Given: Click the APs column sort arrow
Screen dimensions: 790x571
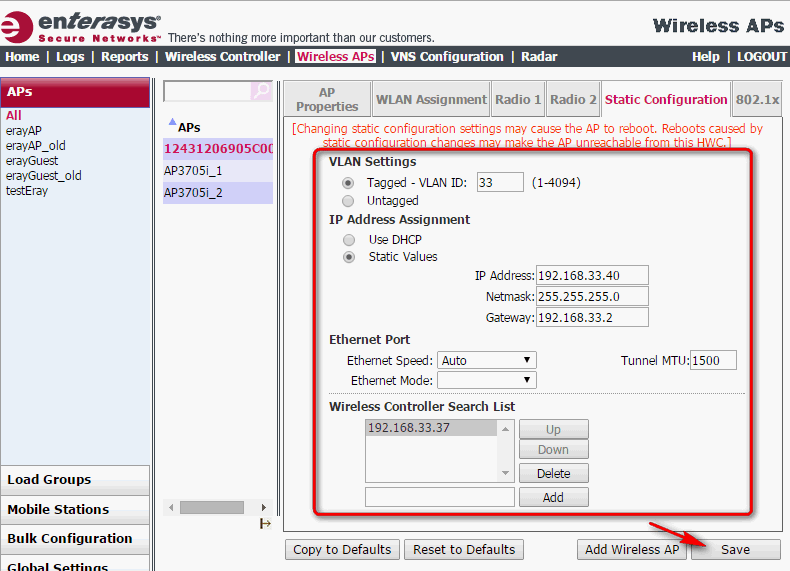Looking at the screenshot, I should [x=172, y=121].
